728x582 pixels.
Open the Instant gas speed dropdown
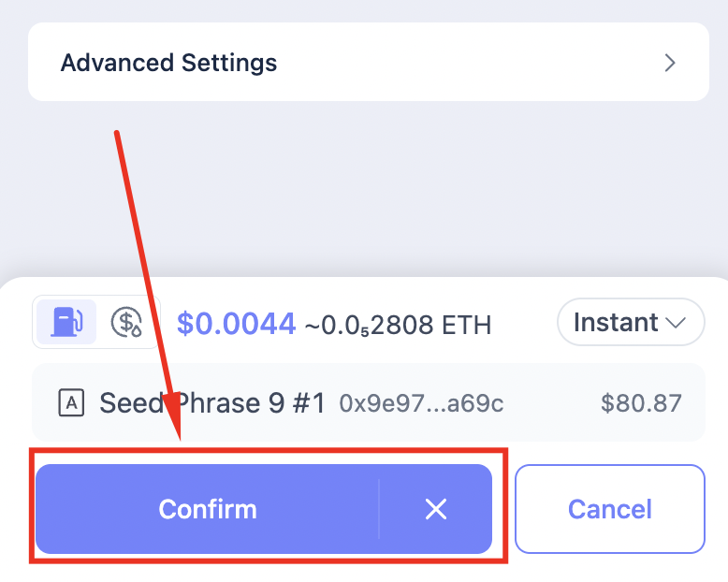point(631,323)
